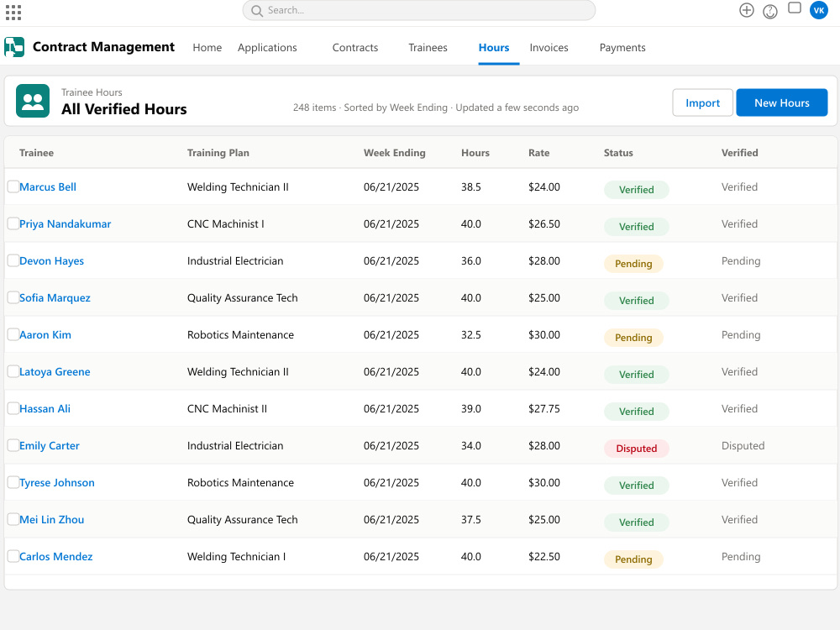Open Priya Nandakumar trainee link

66,224
